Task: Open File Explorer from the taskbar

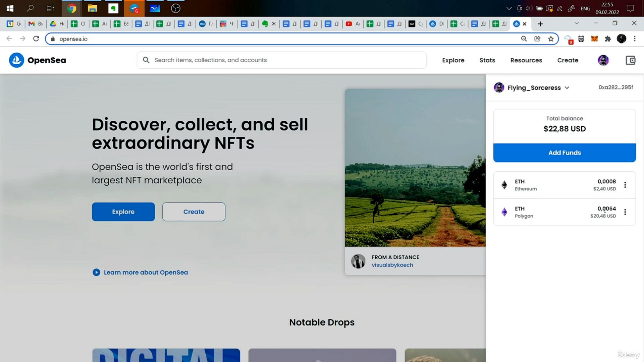Action: (92, 8)
